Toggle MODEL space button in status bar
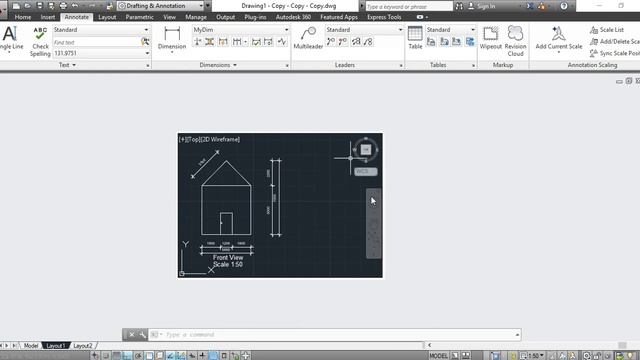The height and width of the screenshot is (360, 640). click(438, 356)
